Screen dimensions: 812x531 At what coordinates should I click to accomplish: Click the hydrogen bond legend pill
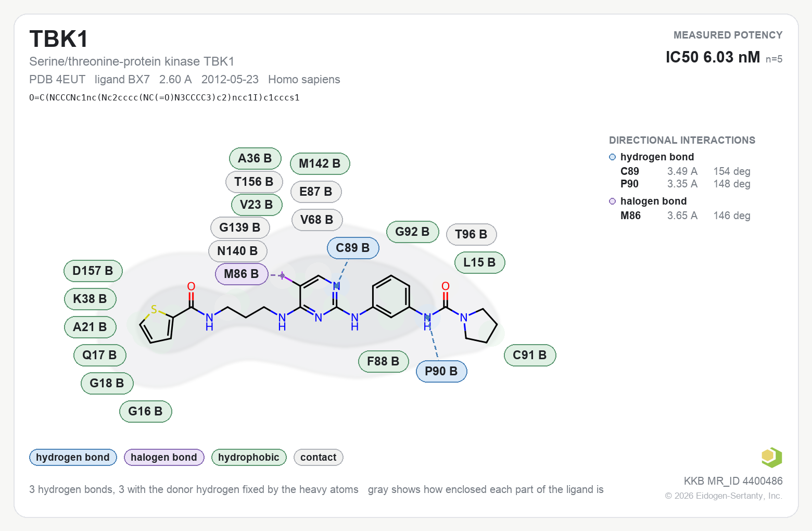pos(73,457)
